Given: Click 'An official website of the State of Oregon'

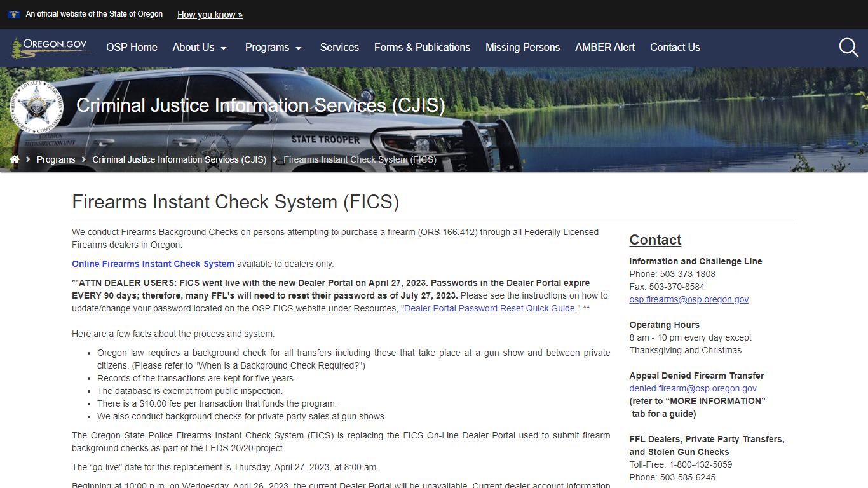Looking at the screenshot, I should [x=94, y=14].
